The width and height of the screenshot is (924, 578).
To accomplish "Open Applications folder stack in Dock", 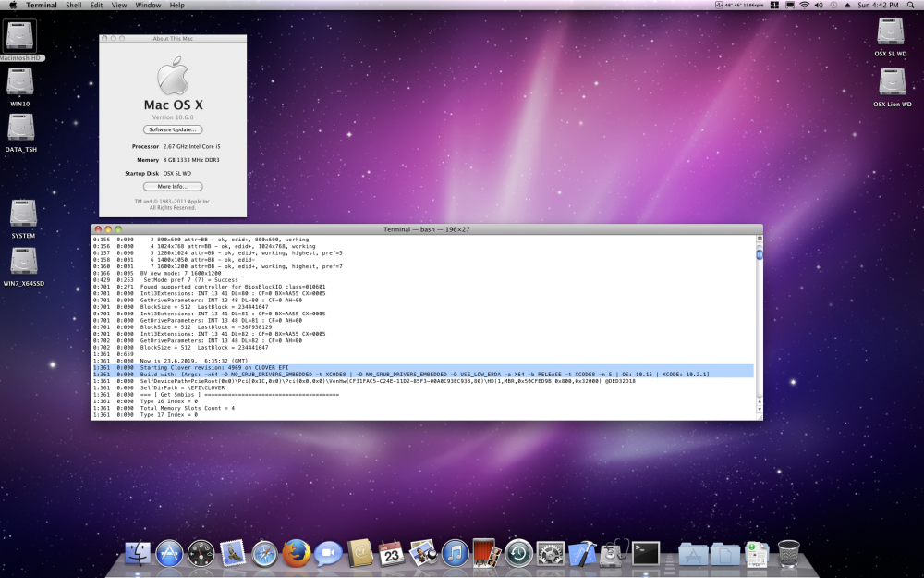I will (x=693, y=554).
